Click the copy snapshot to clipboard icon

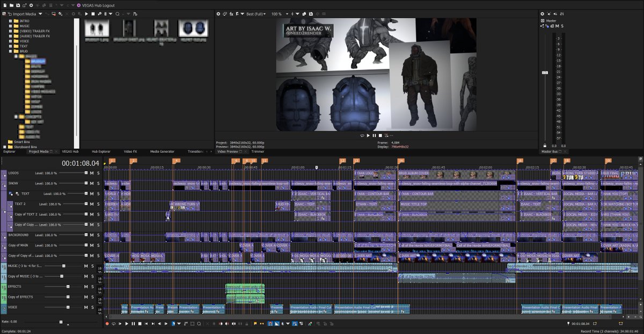[x=304, y=14]
